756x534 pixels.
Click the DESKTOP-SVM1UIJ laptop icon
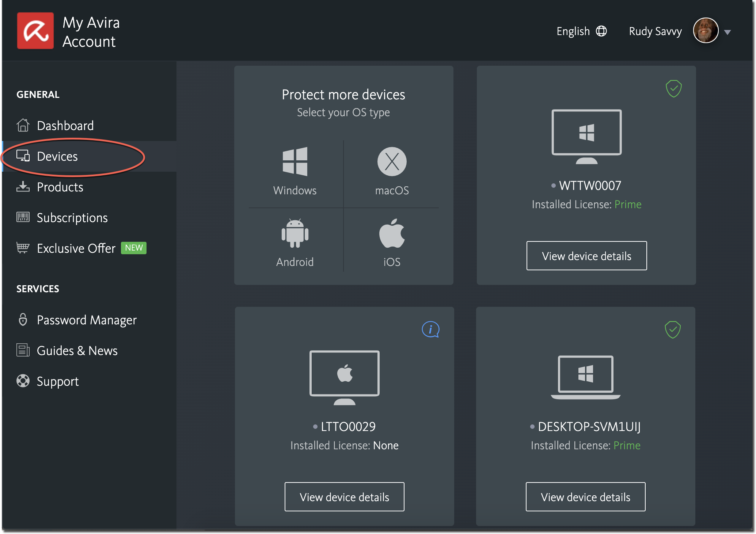(585, 377)
